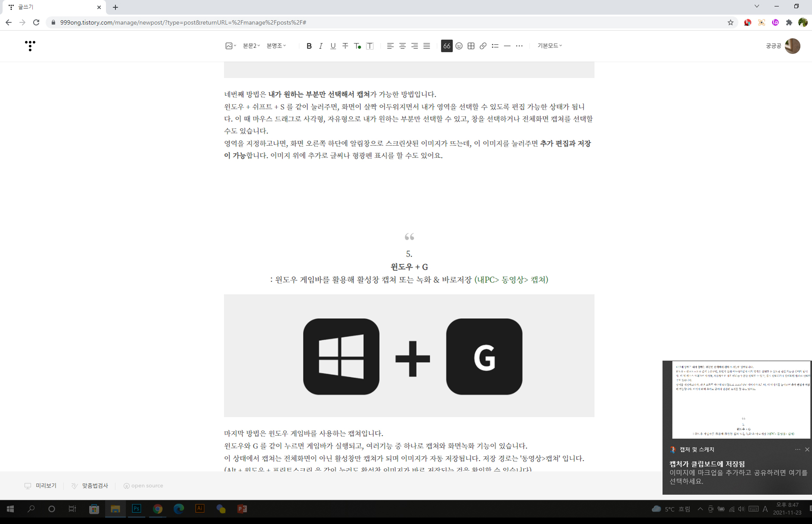Run 맞춤법검사 spell check

pos(90,486)
